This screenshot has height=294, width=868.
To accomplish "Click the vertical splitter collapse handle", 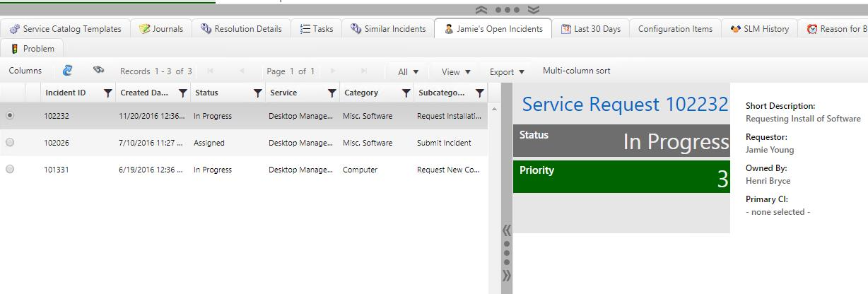I will pyautogui.click(x=506, y=252).
